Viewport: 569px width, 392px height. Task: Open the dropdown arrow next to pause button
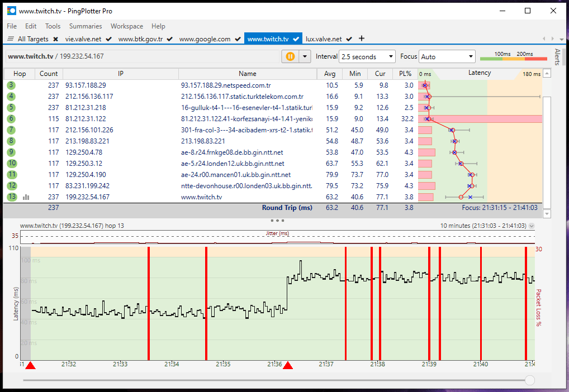pyautogui.click(x=305, y=56)
